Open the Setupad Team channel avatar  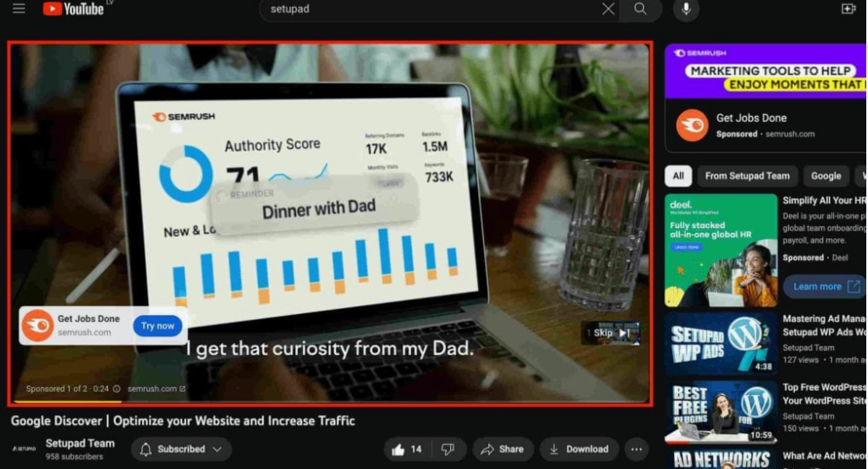click(24, 448)
